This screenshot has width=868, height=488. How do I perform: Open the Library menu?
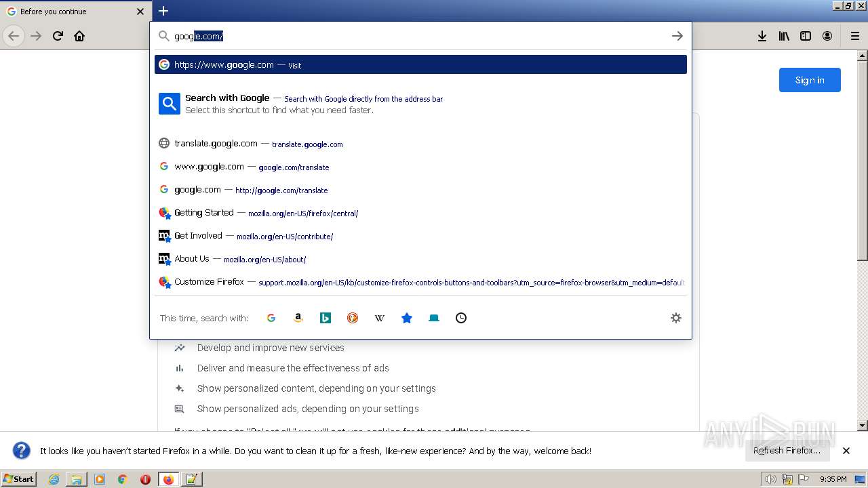point(784,36)
